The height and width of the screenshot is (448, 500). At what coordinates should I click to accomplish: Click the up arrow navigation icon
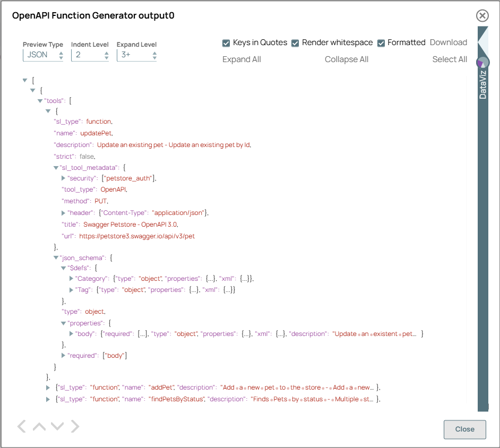tap(39, 426)
